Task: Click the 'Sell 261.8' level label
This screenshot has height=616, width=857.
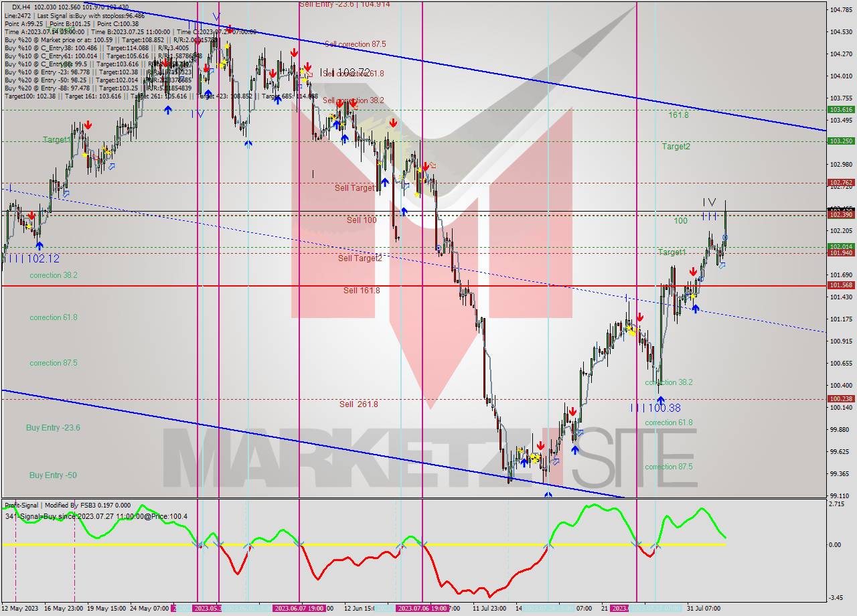Action: [358, 404]
